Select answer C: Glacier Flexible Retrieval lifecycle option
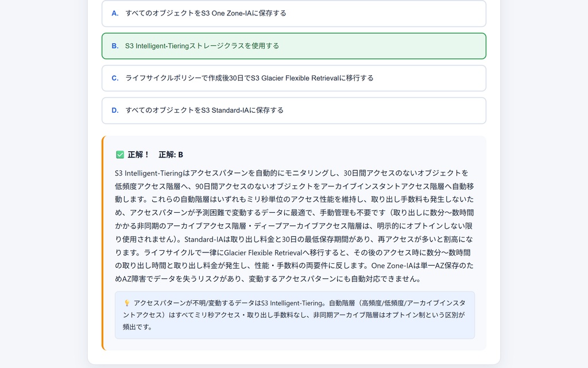 (x=293, y=78)
